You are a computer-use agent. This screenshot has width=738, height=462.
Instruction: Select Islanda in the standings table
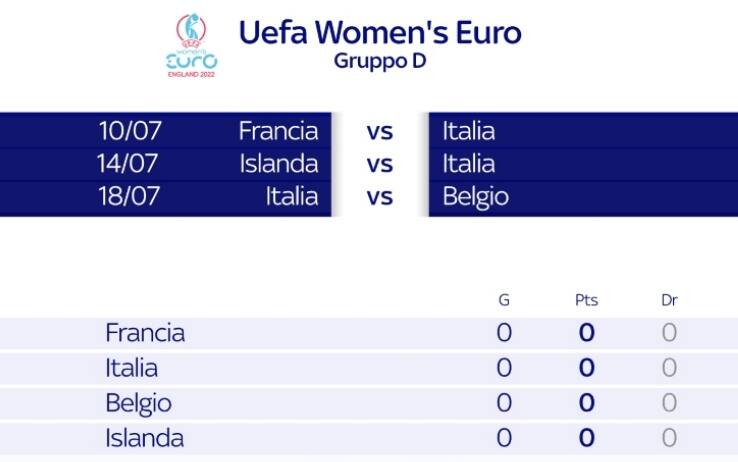[x=144, y=438]
